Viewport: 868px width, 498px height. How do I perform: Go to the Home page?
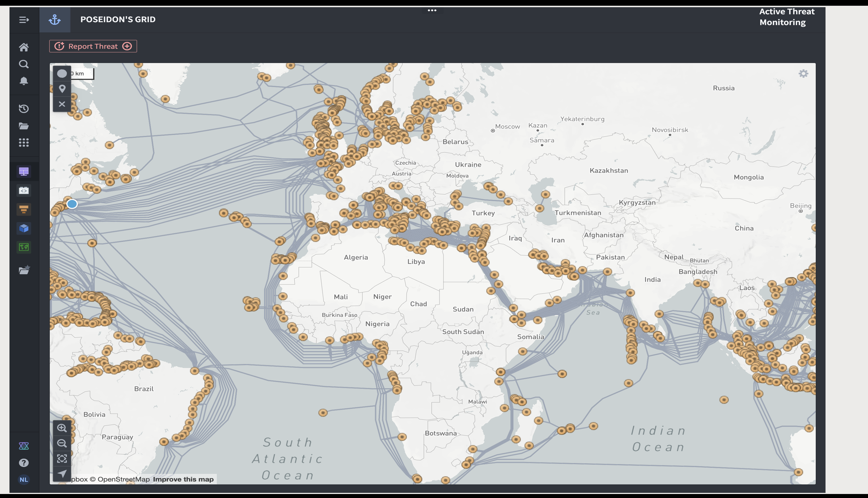[24, 47]
